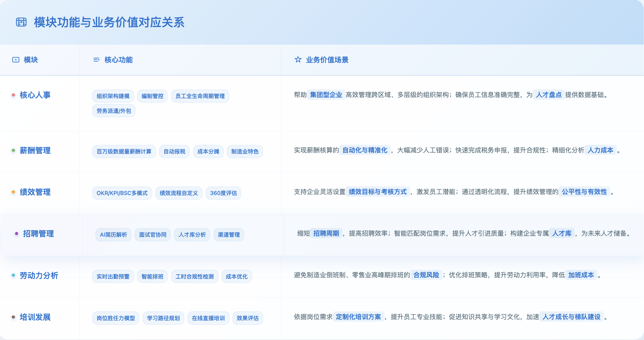This screenshot has width=644, height=340.
Task: Click the star icon beside 业务价值场景
Action: point(298,60)
